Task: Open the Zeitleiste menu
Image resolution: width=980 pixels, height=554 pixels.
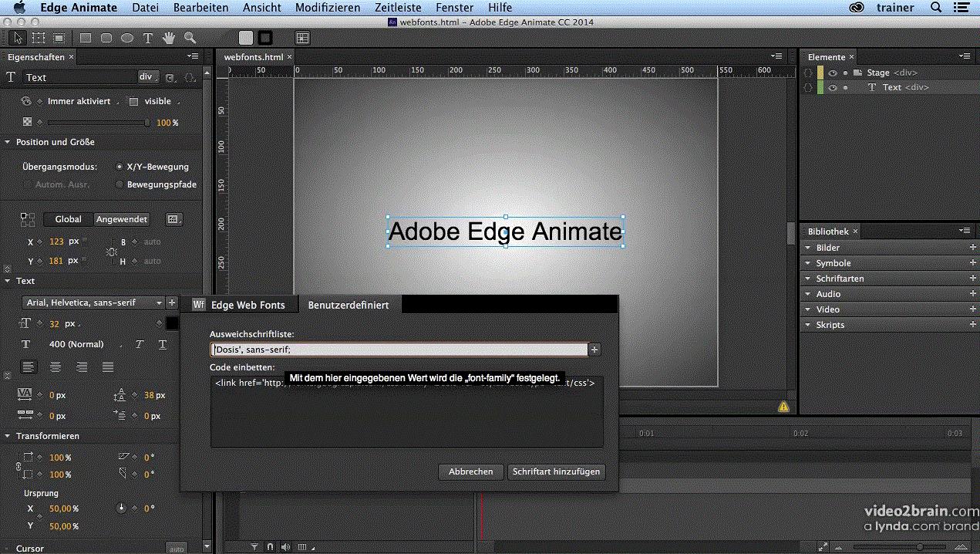Action: click(x=398, y=8)
